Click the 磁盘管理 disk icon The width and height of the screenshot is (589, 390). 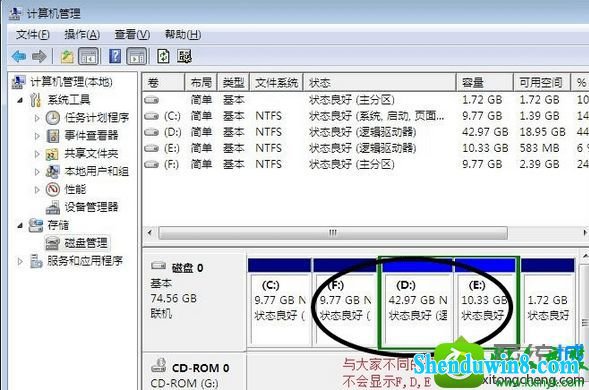point(53,243)
